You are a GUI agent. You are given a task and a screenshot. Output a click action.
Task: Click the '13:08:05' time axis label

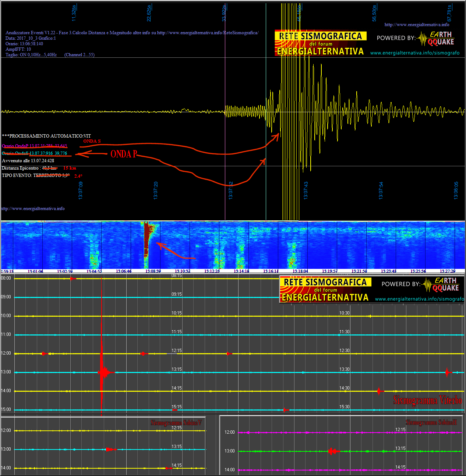[456, 190]
